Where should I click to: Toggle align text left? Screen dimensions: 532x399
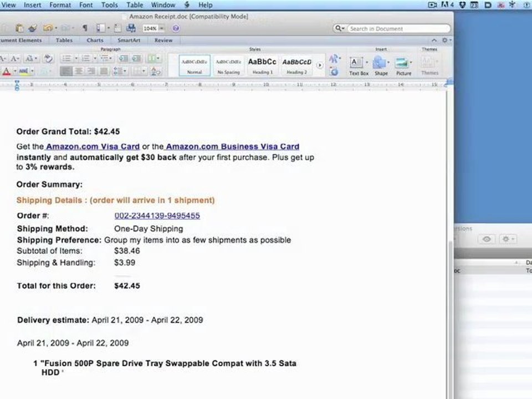[66, 71]
